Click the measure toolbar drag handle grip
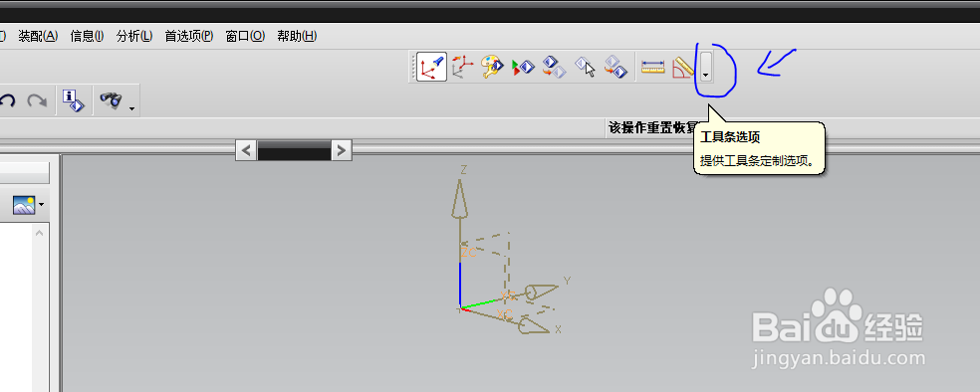This screenshot has width=980, height=392. pyautogui.click(x=413, y=67)
